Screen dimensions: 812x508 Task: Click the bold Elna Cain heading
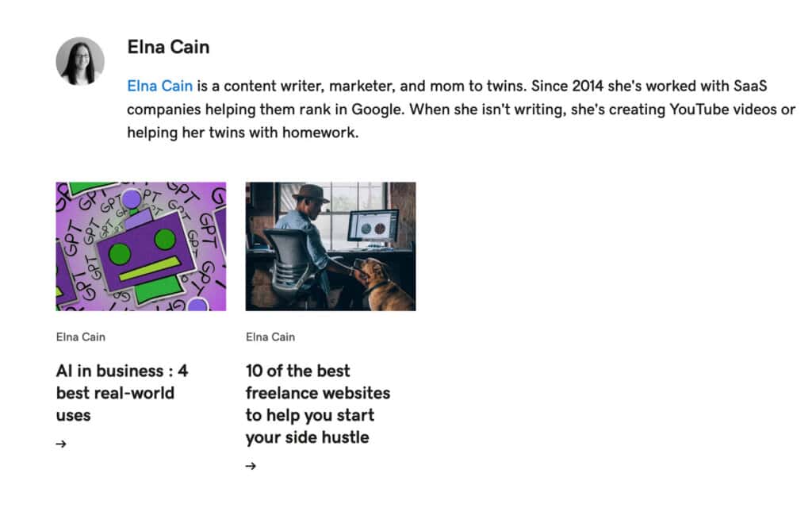click(x=168, y=47)
